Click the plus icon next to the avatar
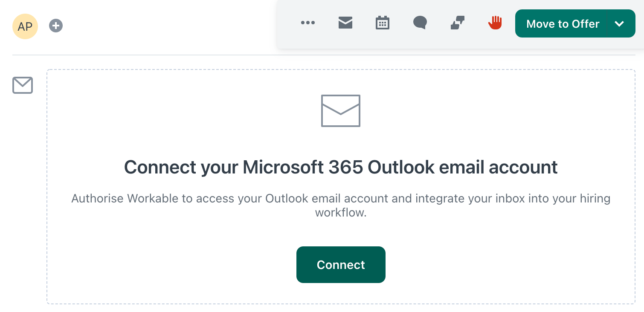Image resolution: width=644 pixels, height=312 pixels. point(55,26)
